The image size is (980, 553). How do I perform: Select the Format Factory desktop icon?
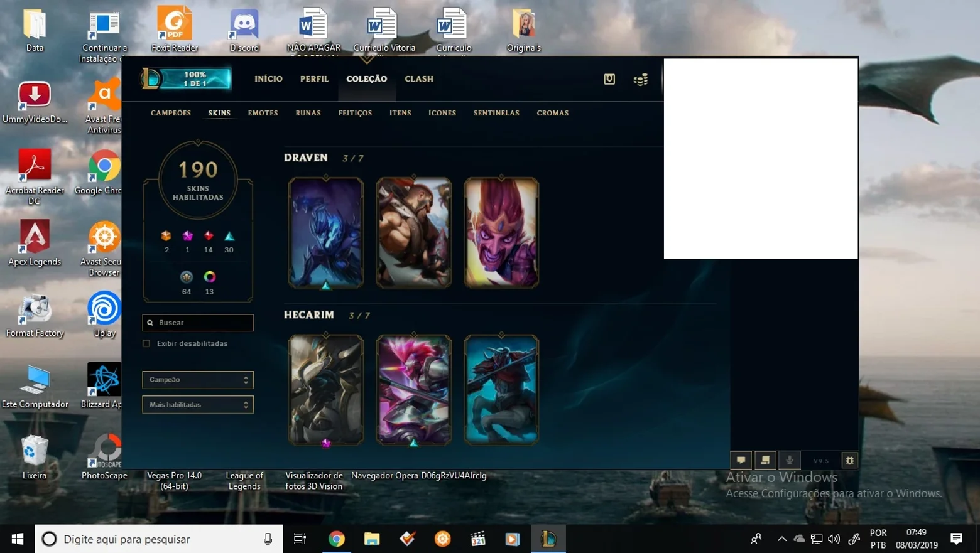point(35,315)
